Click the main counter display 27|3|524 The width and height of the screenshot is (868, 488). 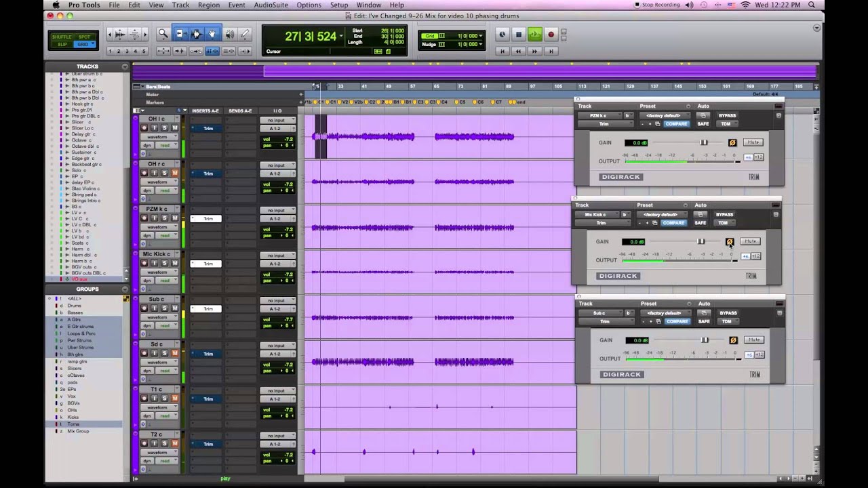point(311,37)
